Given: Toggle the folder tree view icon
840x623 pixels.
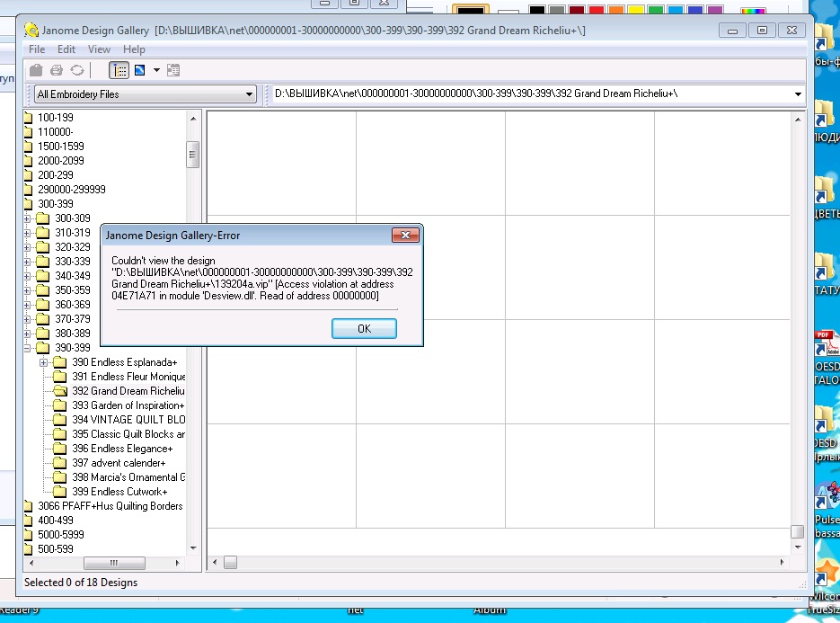Looking at the screenshot, I should click(x=119, y=70).
